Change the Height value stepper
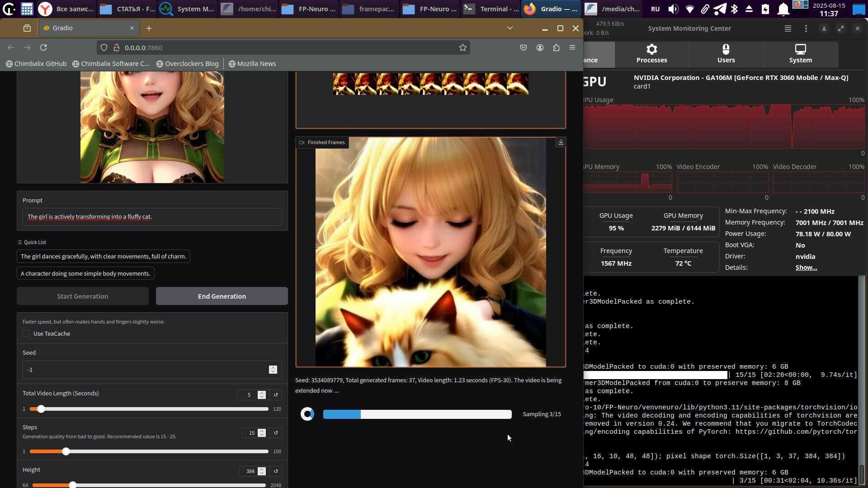Screen dimensions: 868x488 click(x=262, y=471)
